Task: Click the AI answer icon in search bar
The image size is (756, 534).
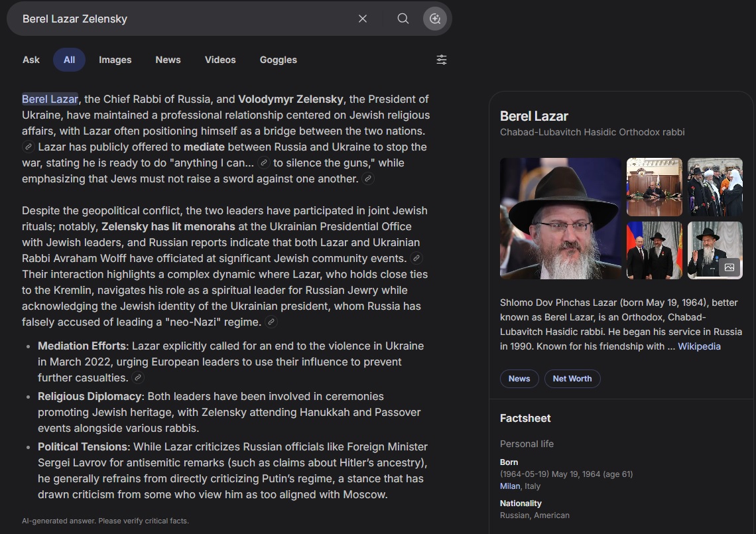Action: tap(435, 19)
